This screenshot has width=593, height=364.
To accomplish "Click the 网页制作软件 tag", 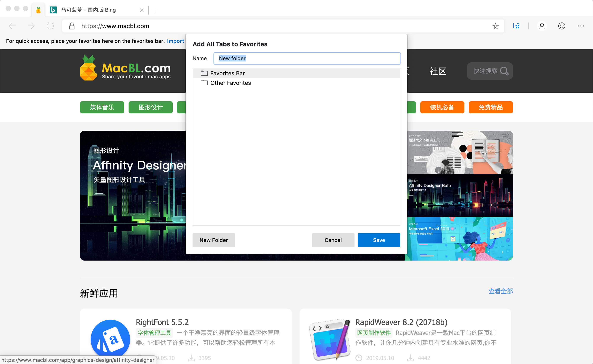I will 374,333.
